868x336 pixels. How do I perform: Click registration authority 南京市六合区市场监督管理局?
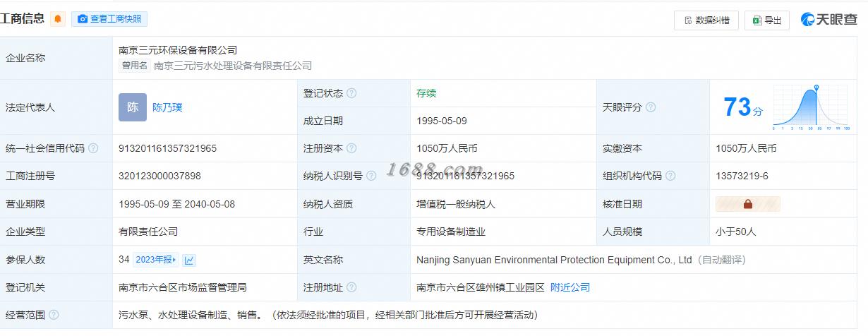[x=183, y=287]
